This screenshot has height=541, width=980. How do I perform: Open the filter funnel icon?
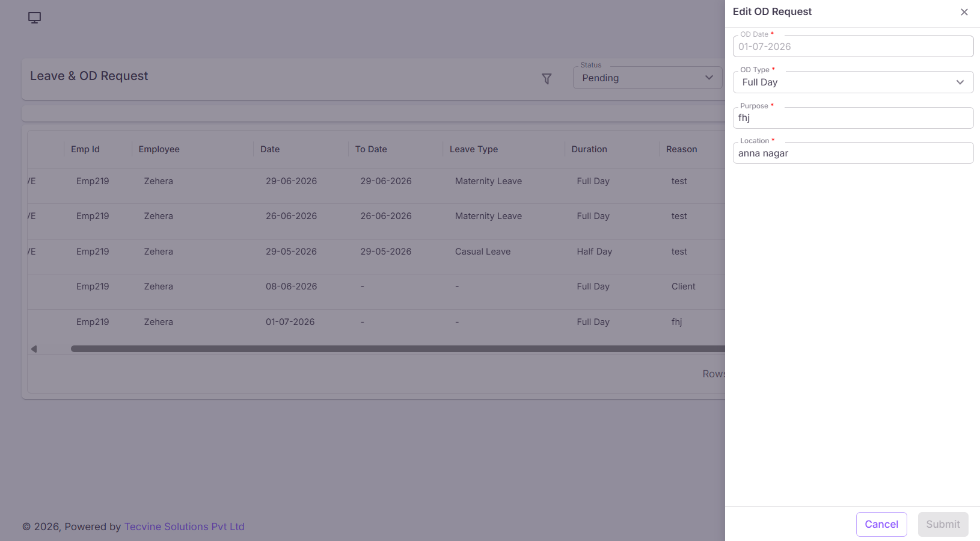click(x=547, y=79)
